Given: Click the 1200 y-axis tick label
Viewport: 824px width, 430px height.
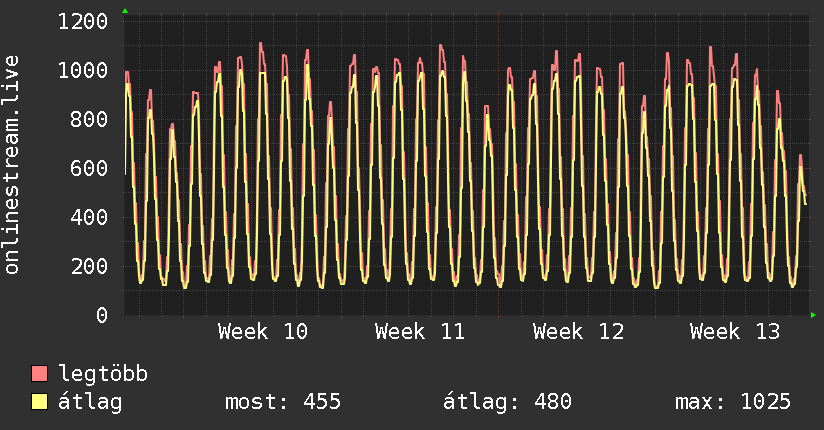Looking at the screenshot, I should (x=82, y=21).
